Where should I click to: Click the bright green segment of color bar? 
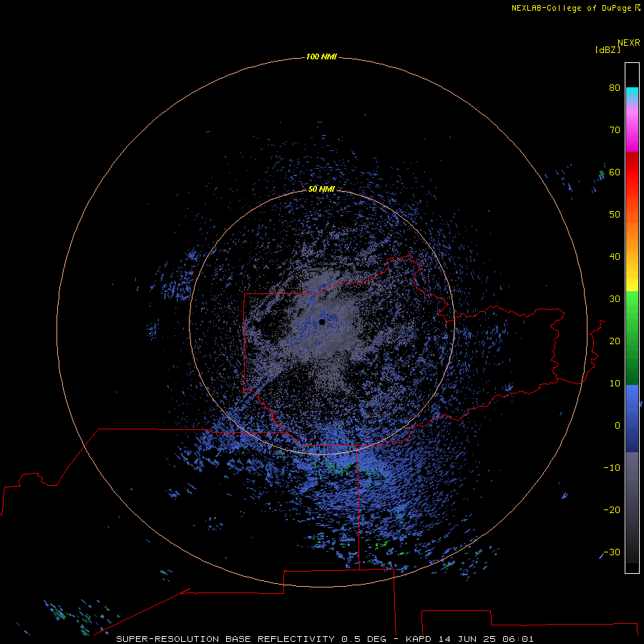coord(632,304)
